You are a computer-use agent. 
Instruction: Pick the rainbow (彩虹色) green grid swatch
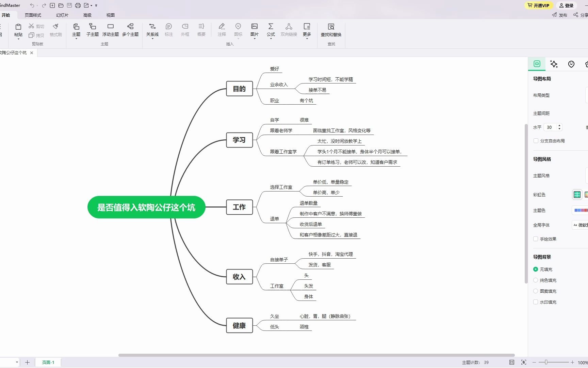click(x=577, y=195)
